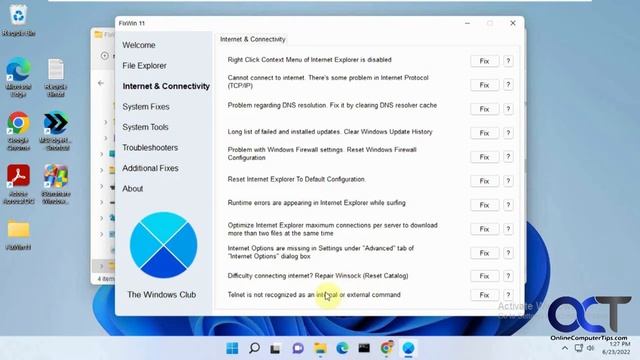Show help for DNS resolver cache fix

point(508,109)
